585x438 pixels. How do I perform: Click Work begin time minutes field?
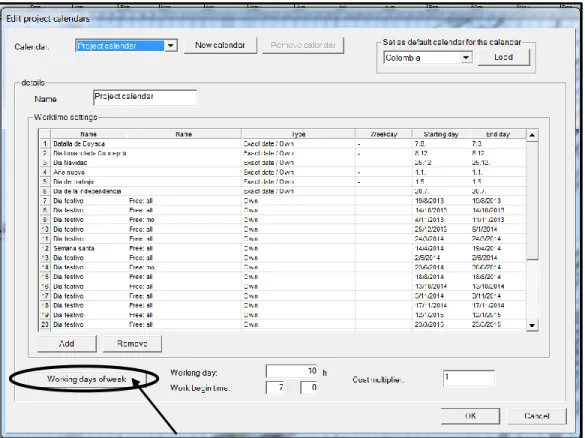tap(309, 388)
